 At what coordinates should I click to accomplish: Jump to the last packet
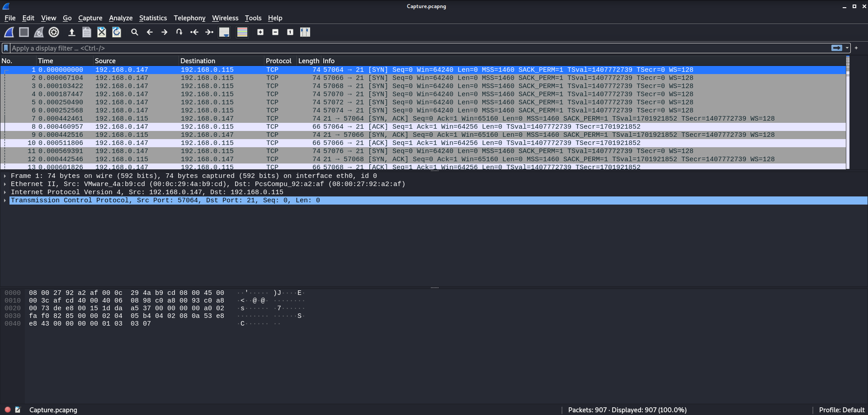(209, 32)
